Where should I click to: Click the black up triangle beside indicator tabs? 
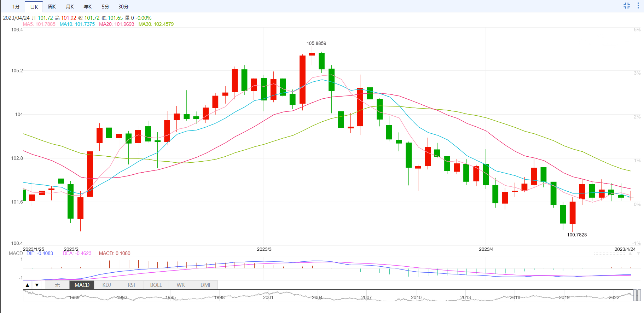[28, 285]
